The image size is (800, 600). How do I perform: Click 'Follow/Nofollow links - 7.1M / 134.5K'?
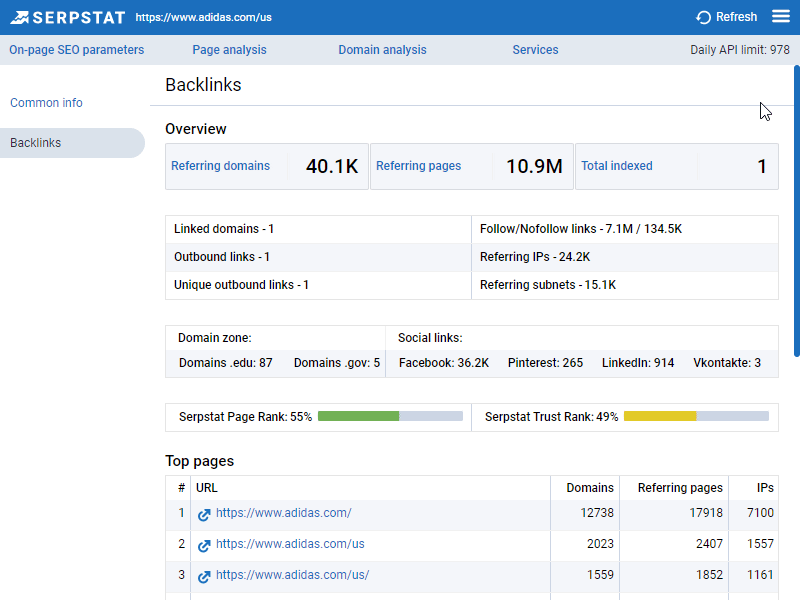coord(625,229)
